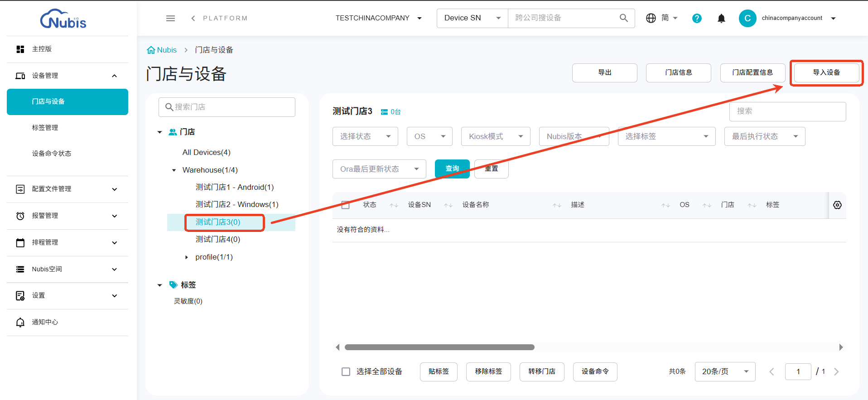Expand the profile(1/1) tree node

[x=187, y=257]
